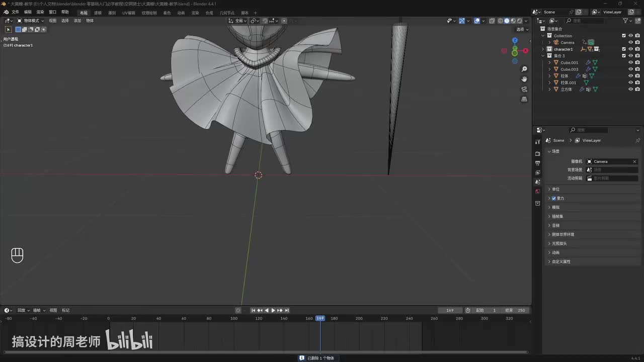Uncheck the character1 collection checkbox
The height and width of the screenshot is (362, 644).
click(624, 49)
